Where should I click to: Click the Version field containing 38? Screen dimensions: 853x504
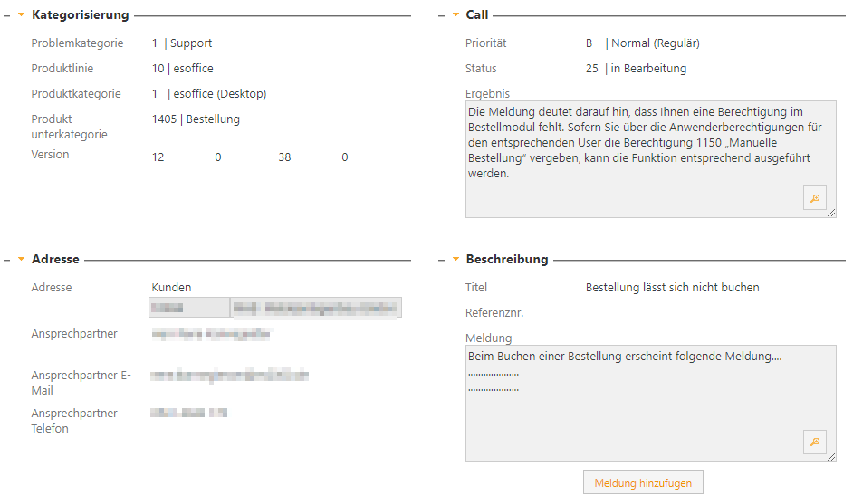[284, 157]
